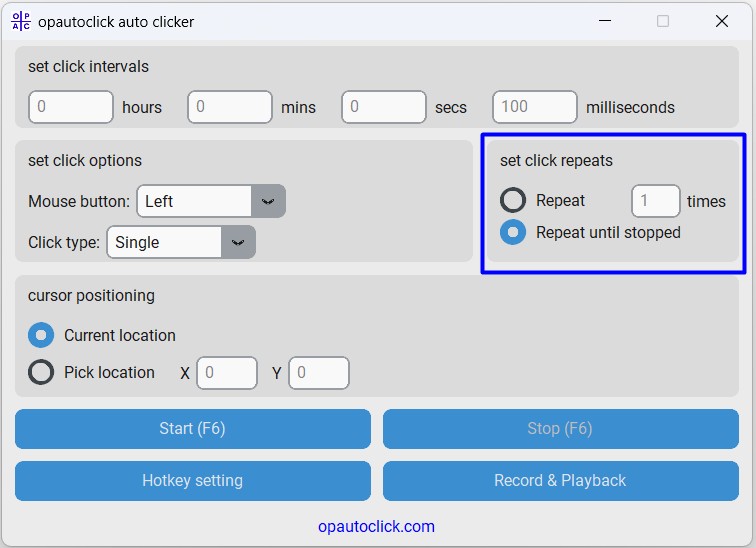Image resolution: width=756 pixels, height=548 pixels.
Task: Click the secs interval input box
Action: (384, 107)
